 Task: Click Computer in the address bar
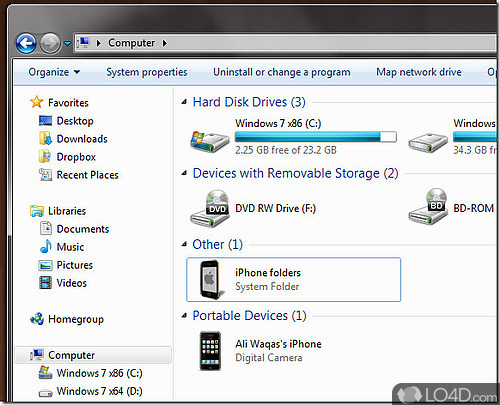tap(131, 43)
